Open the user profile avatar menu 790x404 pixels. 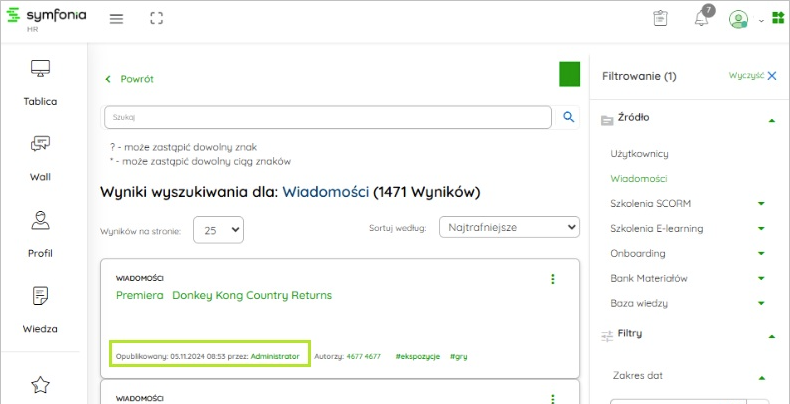point(739,19)
